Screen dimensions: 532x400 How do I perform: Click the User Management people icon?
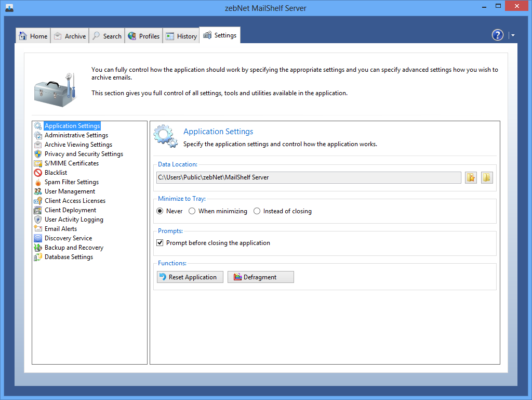(x=38, y=191)
